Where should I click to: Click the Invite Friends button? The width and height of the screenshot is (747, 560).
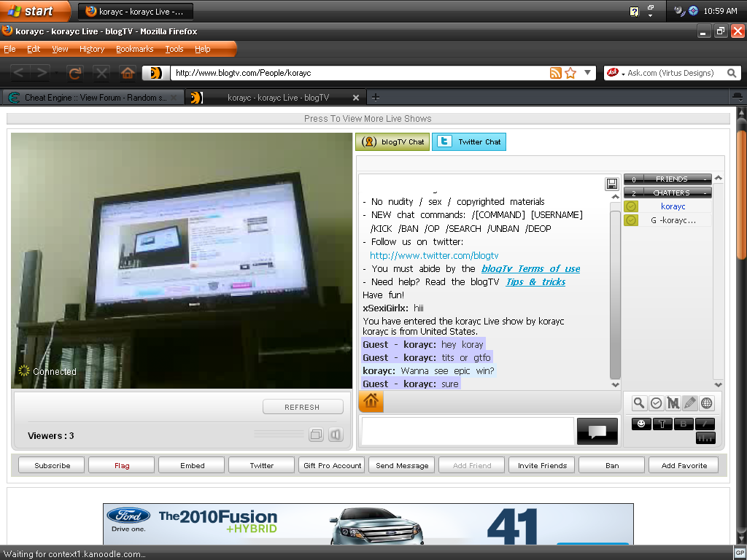tap(542, 466)
